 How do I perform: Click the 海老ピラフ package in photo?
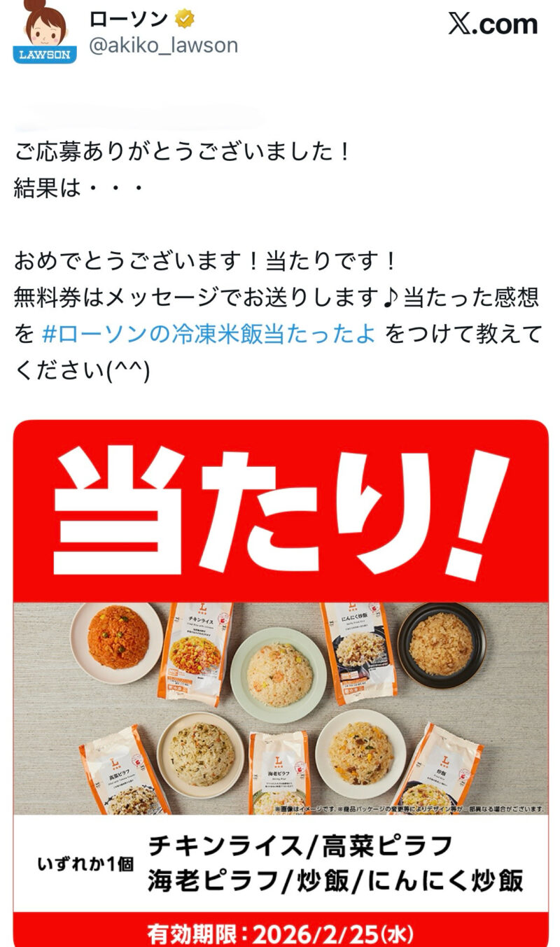click(279, 773)
